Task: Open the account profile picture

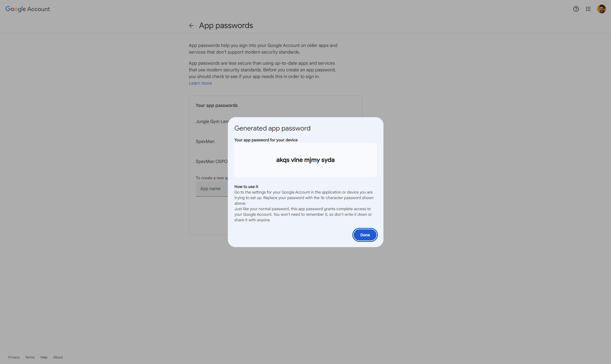Action: pyautogui.click(x=602, y=9)
